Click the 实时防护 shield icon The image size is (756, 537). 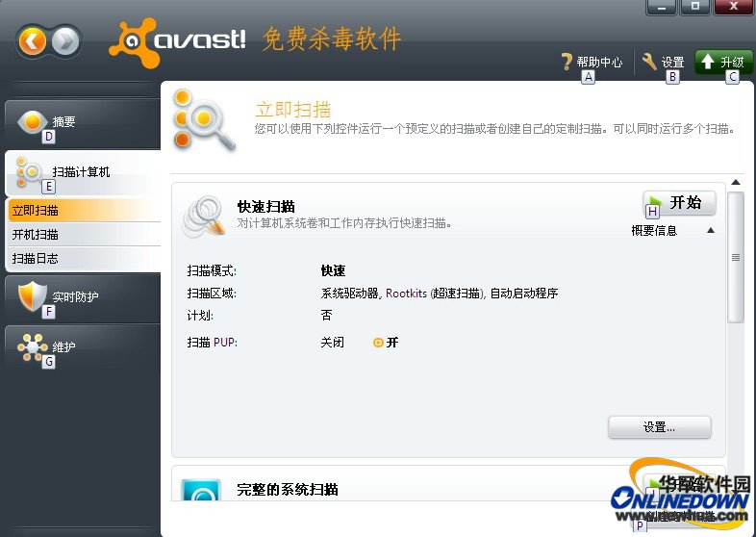point(32,295)
